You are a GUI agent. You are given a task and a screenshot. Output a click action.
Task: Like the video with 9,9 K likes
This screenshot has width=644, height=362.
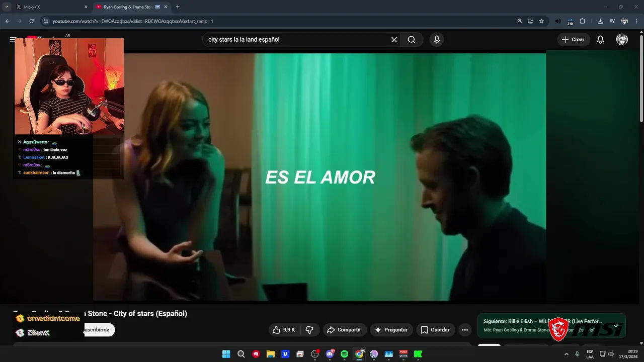pyautogui.click(x=284, y=330)
